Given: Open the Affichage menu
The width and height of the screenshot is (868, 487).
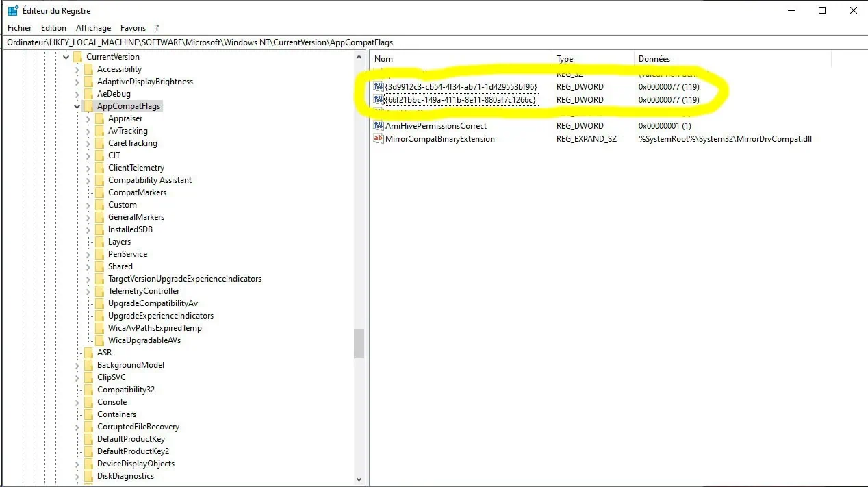Looking at the screenshot, I should coord(93,28).
